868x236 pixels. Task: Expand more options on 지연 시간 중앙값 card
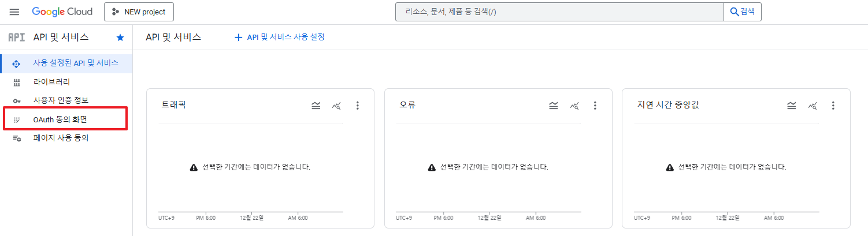(x=833, y=106)
